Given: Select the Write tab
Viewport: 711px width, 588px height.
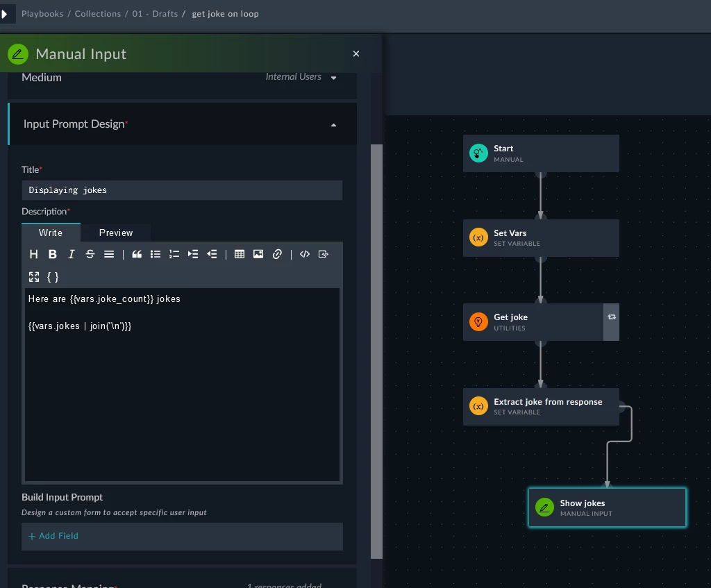Looking at the screenshot, I should [x=51, y=233].
